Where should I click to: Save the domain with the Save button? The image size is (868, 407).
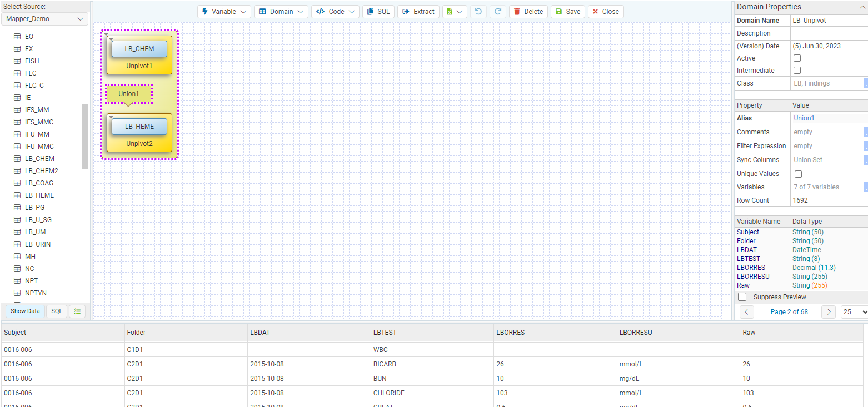(568, 12)
